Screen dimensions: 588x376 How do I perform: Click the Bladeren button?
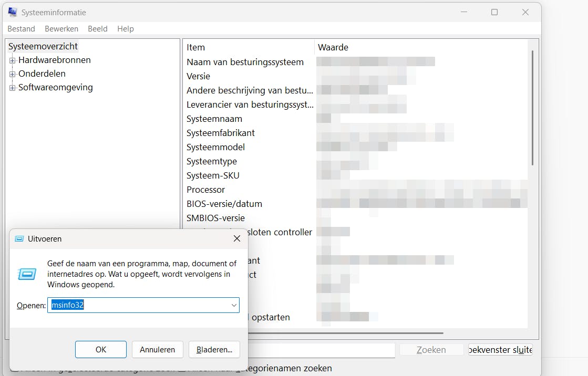click(x=214, y=349)
